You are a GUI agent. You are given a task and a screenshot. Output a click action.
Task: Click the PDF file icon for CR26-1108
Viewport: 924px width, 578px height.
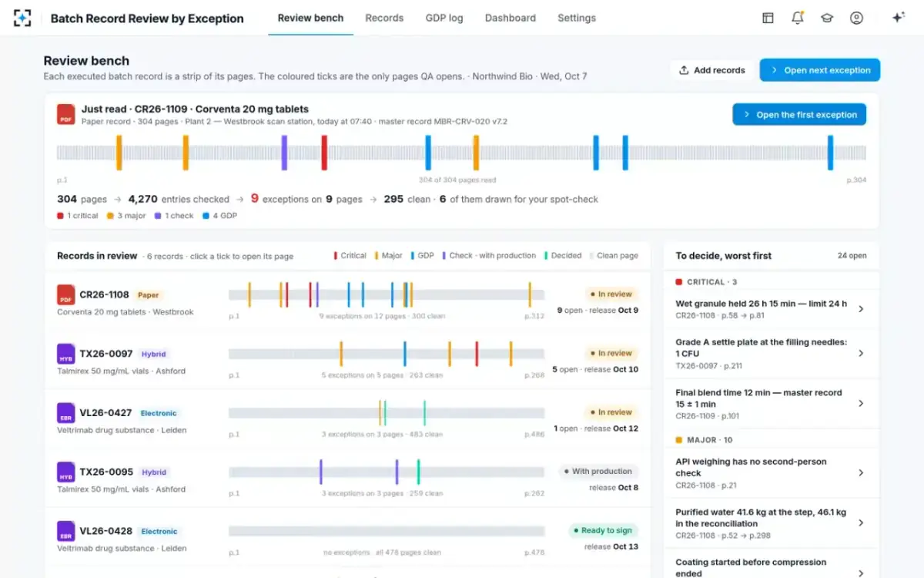coord(65,294)
